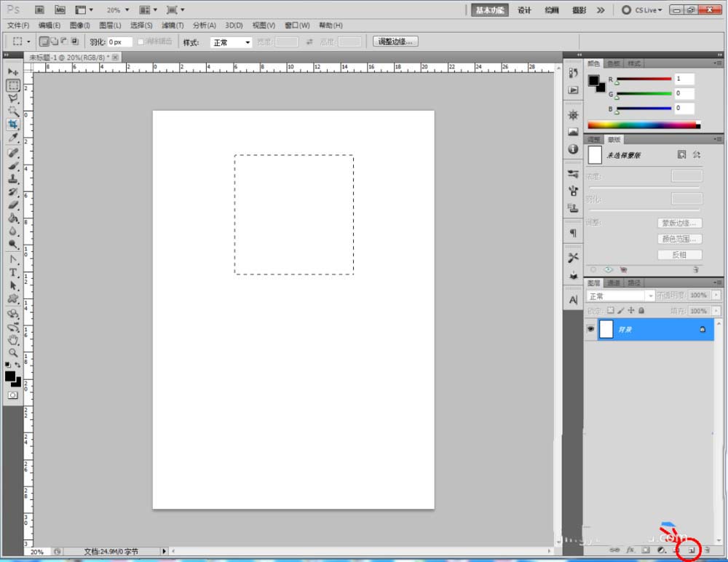Open the 样式 style dropdown
Image resolution: width=728 pixels, height=562 pixels.
pos(232,43)
